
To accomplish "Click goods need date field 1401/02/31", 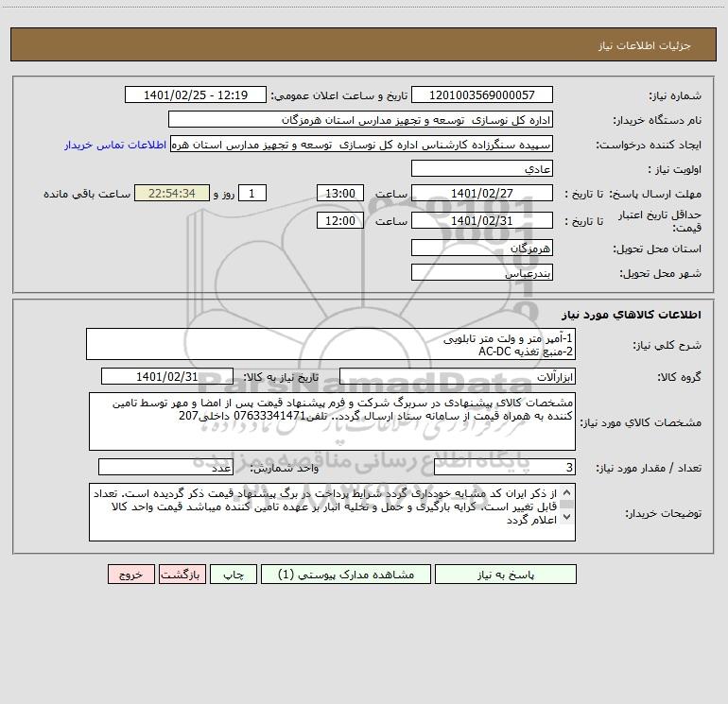I will tap(167, 377).
